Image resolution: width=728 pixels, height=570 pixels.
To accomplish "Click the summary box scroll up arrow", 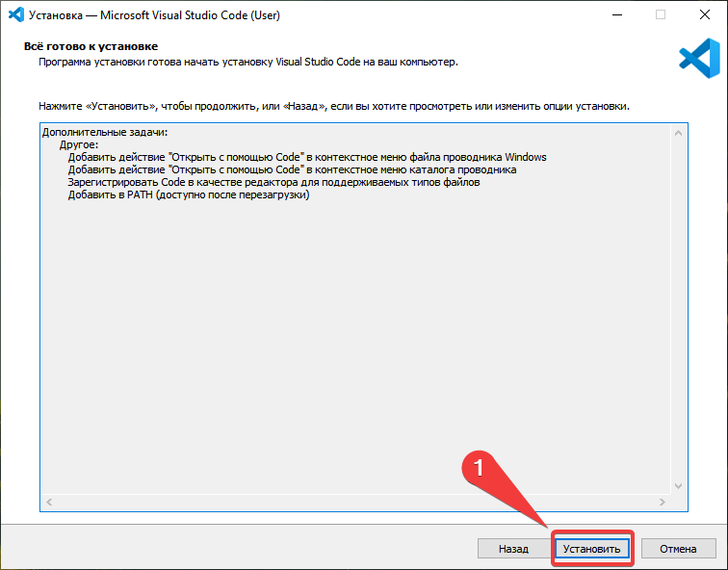I will click(x=678, y=133).
